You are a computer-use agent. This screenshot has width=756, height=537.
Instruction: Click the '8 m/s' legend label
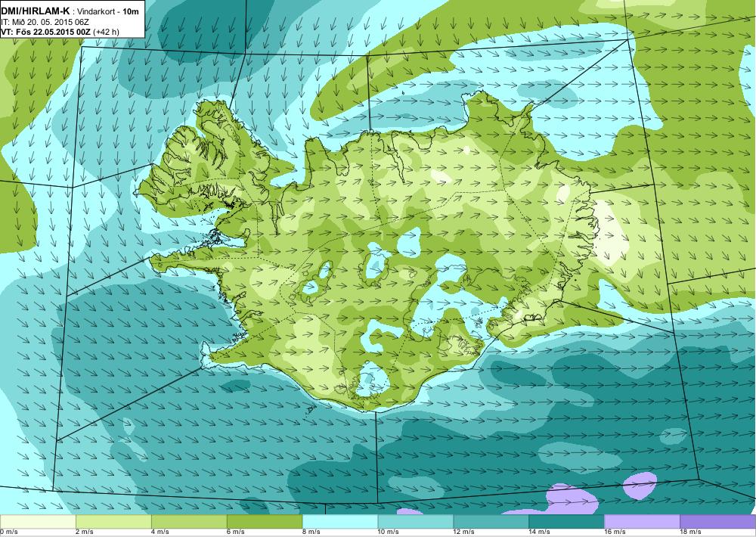tap(311, 532)
